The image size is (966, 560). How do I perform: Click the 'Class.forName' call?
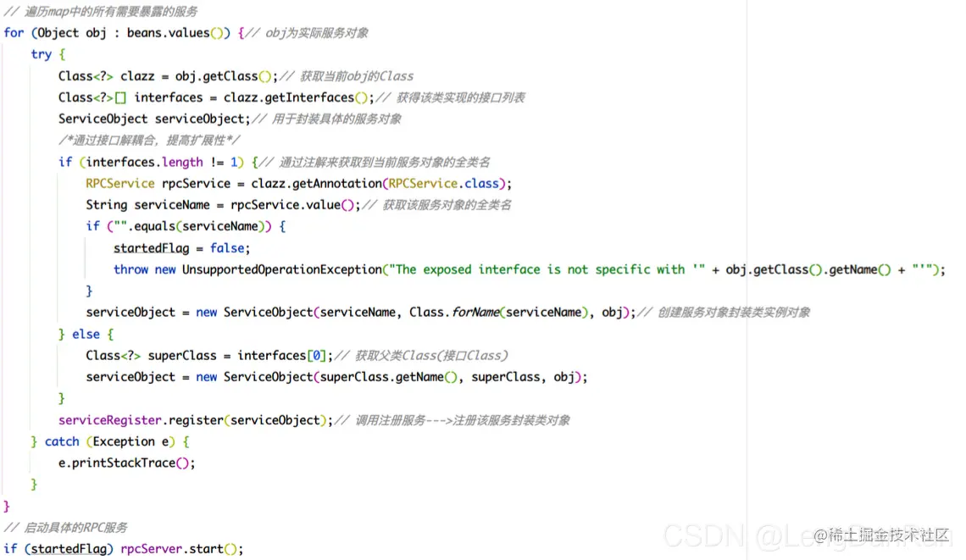coord(454,313)
